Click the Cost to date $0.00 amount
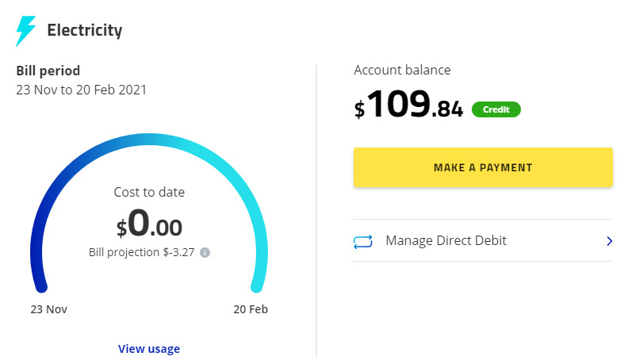 pos(149,224)
